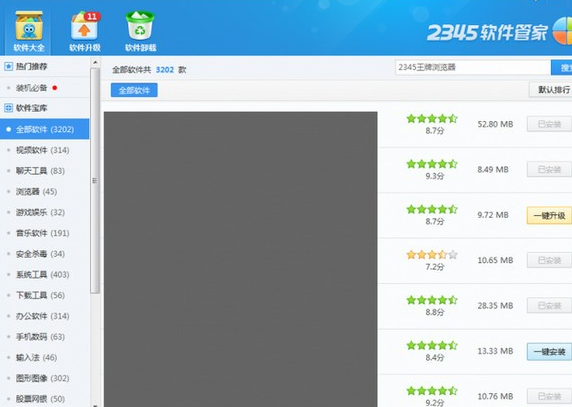Open the 软件大全 software library icon
This screenshot has width=572, height=407.
click(29, 26)
